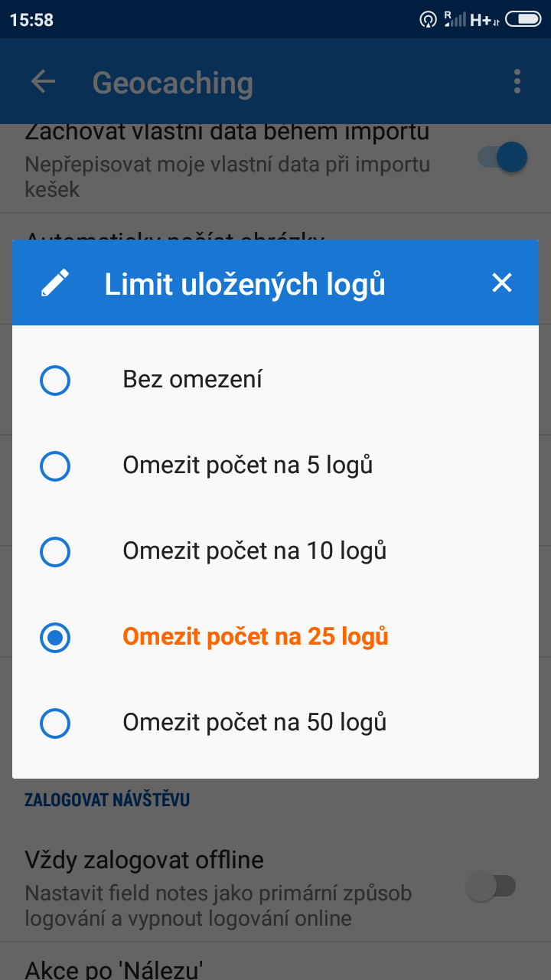Tap the 'Omezit počet na 5 logů' text
The width and height of the screenshot is (551, 980).
point(247,465)
